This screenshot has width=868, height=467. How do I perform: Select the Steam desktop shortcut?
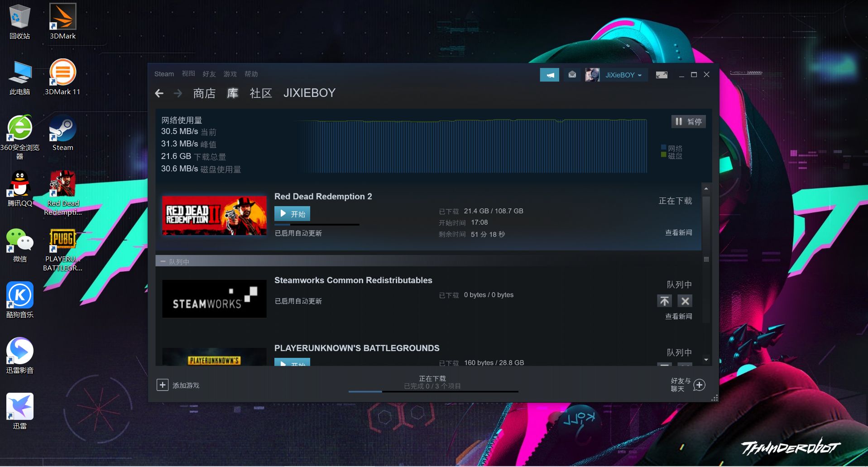[62, 133]
